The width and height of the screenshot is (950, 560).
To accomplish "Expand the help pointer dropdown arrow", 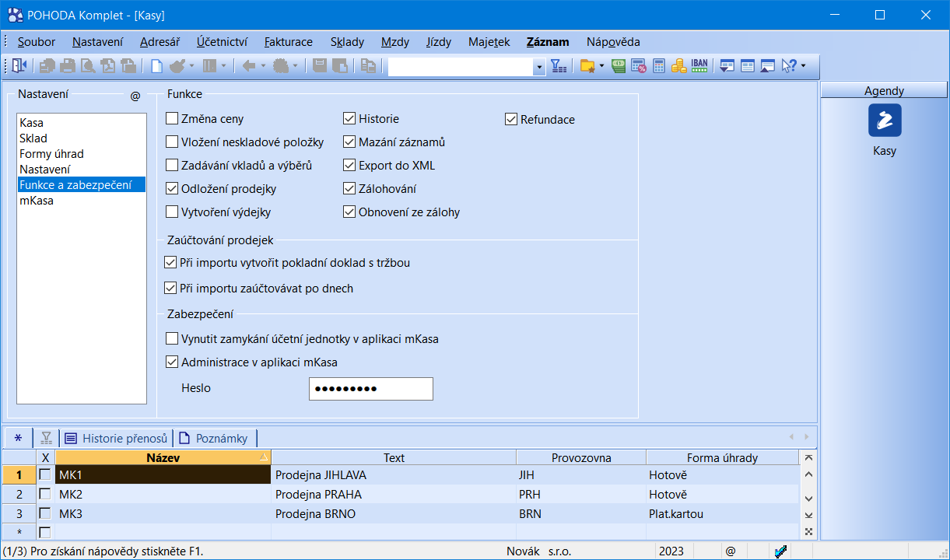I will point(803,66).
